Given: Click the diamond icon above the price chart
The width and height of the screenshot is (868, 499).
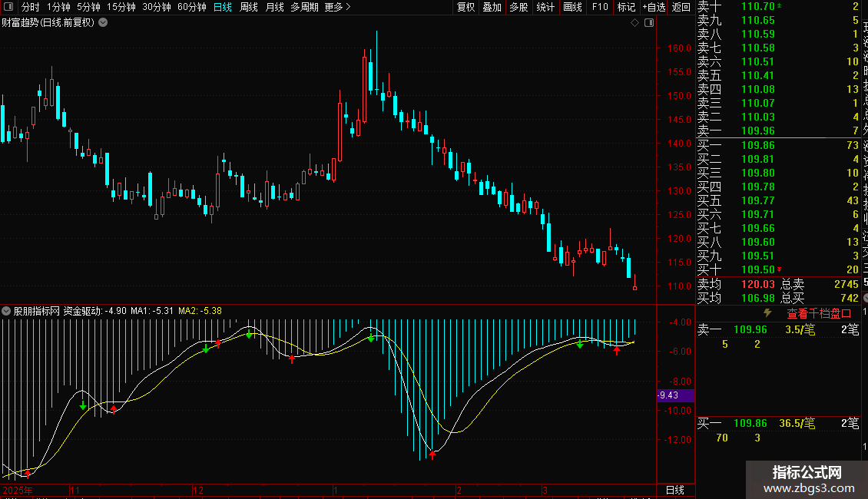Looking at the screenshot, I should pos(634,23).
